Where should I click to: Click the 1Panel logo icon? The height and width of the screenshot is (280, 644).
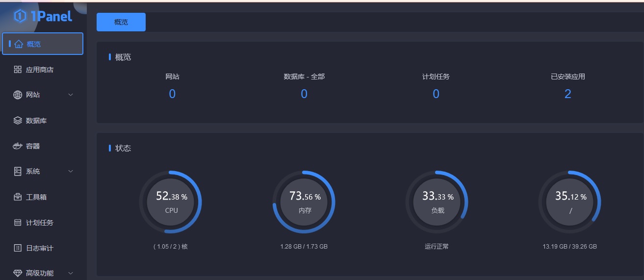point(20,16)
